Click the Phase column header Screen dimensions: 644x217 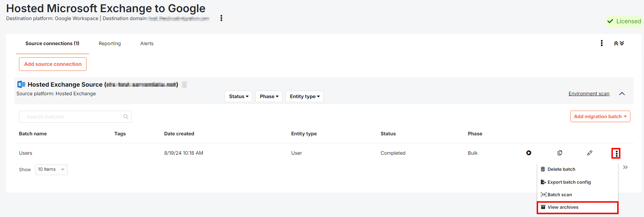point(475,134)
